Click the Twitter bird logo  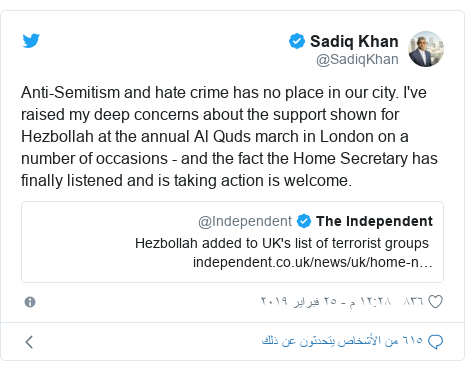point(31,41)
